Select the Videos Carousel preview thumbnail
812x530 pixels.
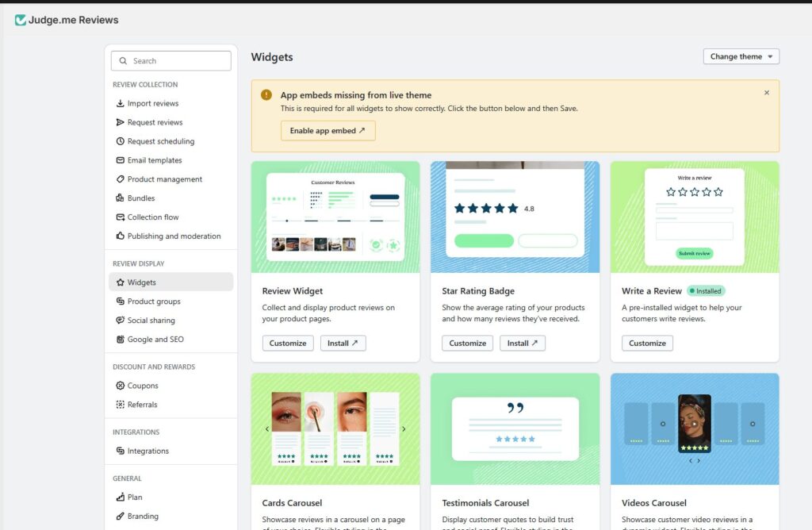[x=695, y=428]
